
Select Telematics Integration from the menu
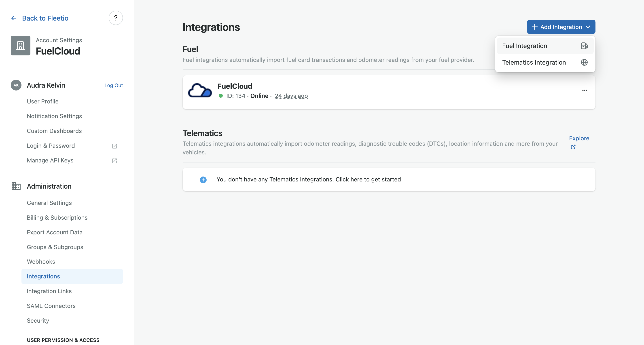[x=545, y=63]
